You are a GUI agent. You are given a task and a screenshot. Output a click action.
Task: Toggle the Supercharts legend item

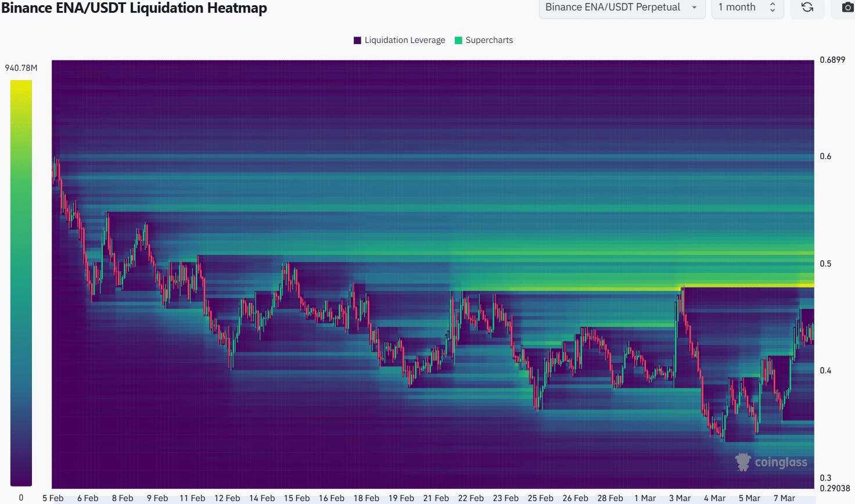[x=484, y=40]
